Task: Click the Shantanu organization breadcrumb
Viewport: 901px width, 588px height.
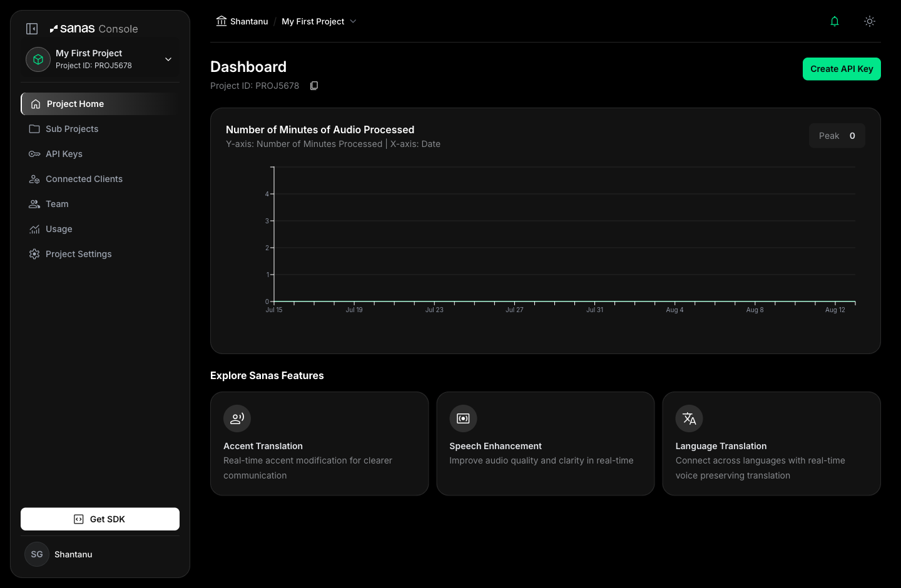Action: 249,21
